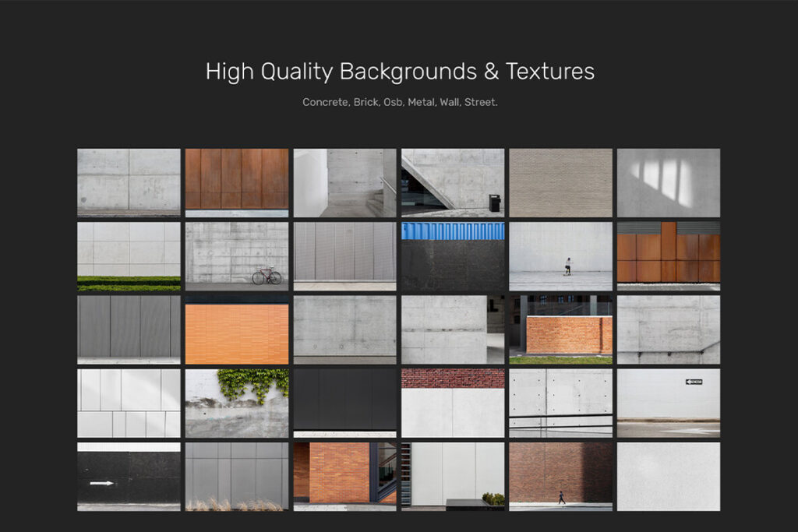The width and height of the screenshot is (798, 532).
Task: Open the black wall with white arrow photo
Action: coord(129,476)
